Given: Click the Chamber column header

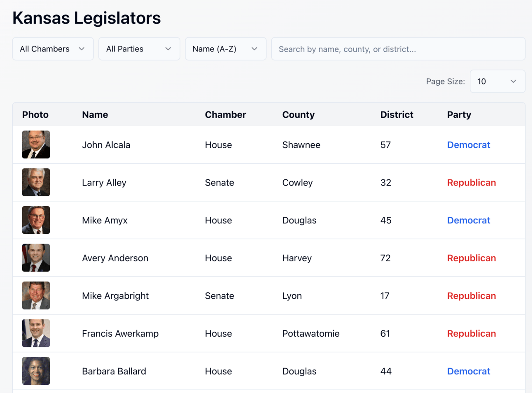Looking at the screenshot, I should 225,115.
